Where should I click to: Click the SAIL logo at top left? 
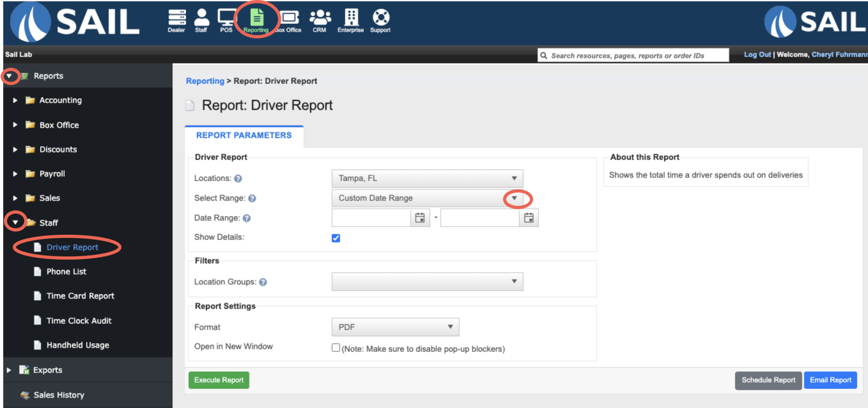[x=75, y=22]
